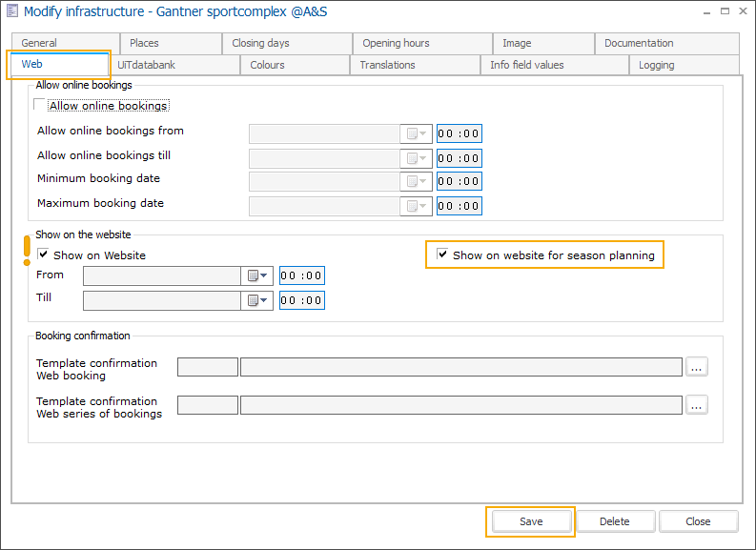The width and height of the screenshot is (756, 550).
Task: Minimize the Modify infrastructure window
Action: point(706,11)
